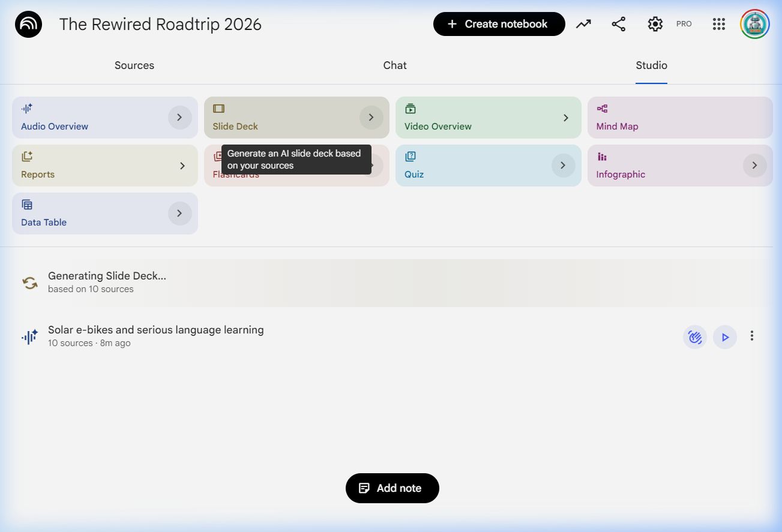Open the analytics trending icon
The height and width of the screenshot is (532, 782).
point(583,24)
